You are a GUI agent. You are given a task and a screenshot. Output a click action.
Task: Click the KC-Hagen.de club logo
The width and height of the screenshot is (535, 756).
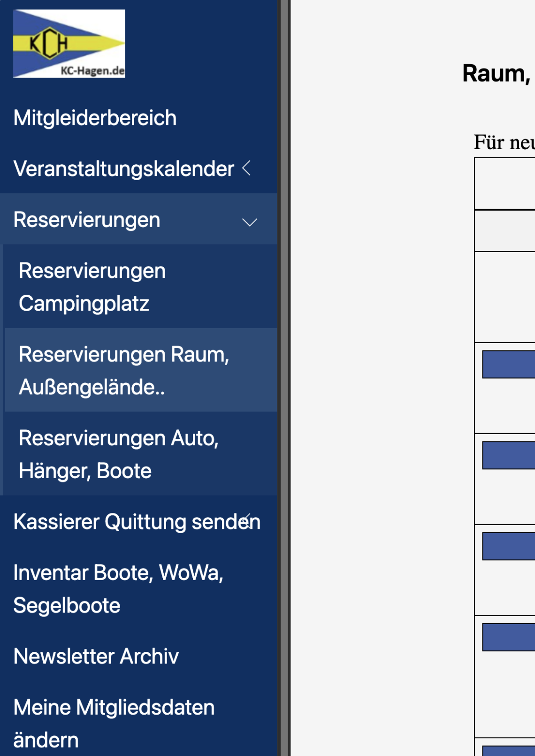coord(69,44)
